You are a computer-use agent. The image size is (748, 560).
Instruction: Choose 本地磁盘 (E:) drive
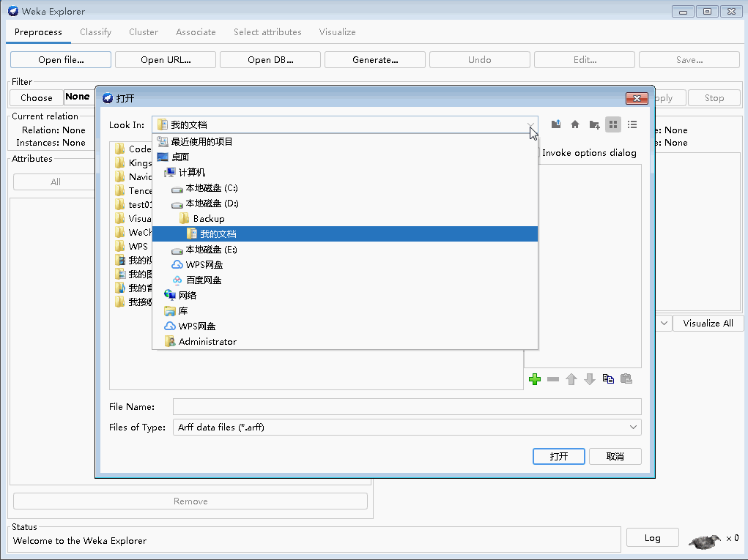(x=345, y=250)
